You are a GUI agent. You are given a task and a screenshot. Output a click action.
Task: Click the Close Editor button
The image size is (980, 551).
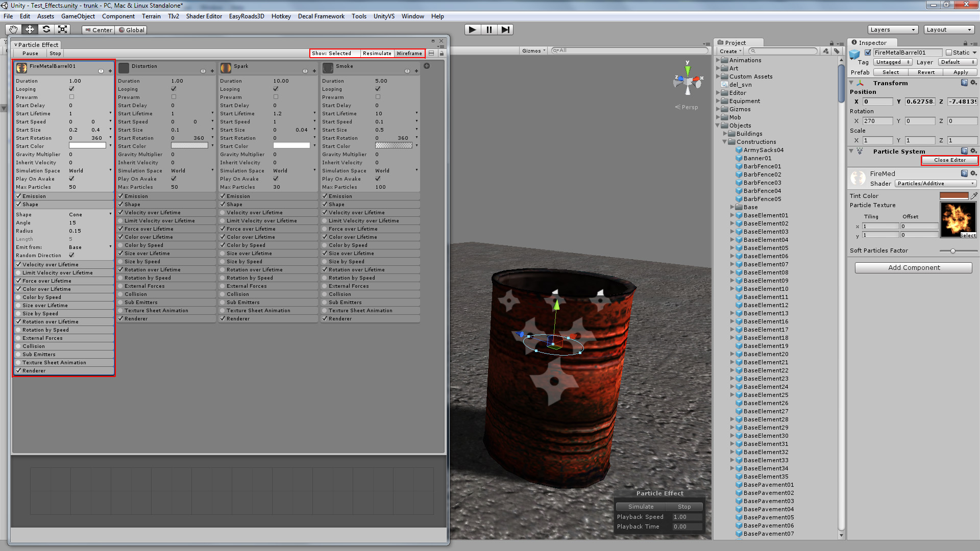tap(949, 160)
